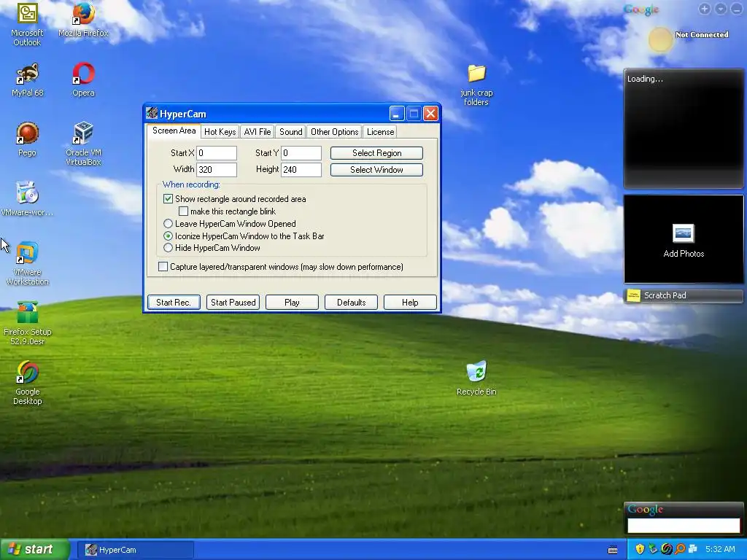Viewport: 747px width, 560px height.
Task: Click the Play button in HyperCam
Action: coord(292,303)
